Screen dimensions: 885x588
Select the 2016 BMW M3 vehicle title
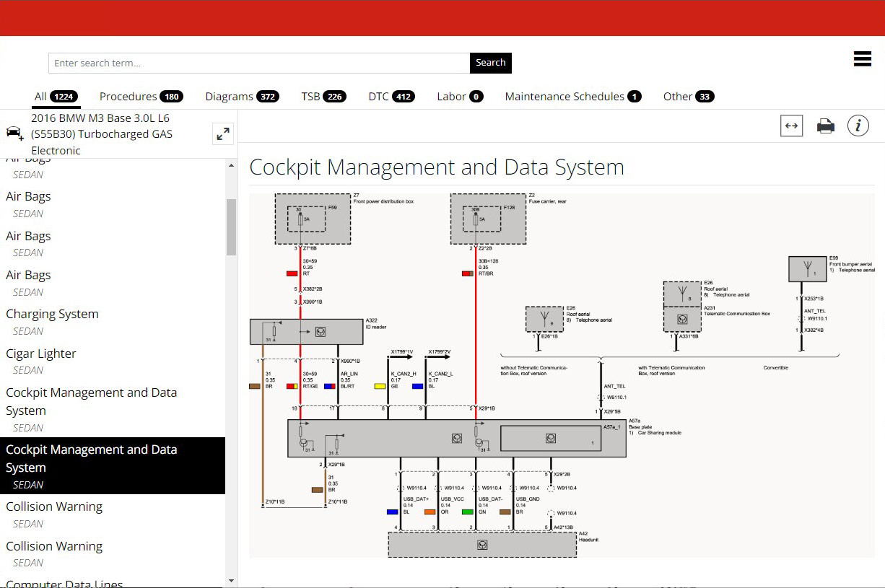tap(101, 133)
